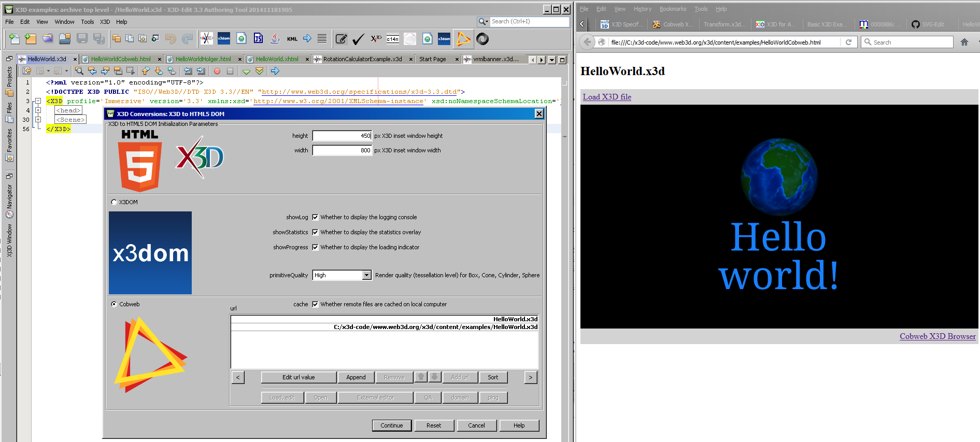This screenshot has width=980, height=442.
Task: Click the Undo arrow in the toolbar
Action: click(171, 38)
